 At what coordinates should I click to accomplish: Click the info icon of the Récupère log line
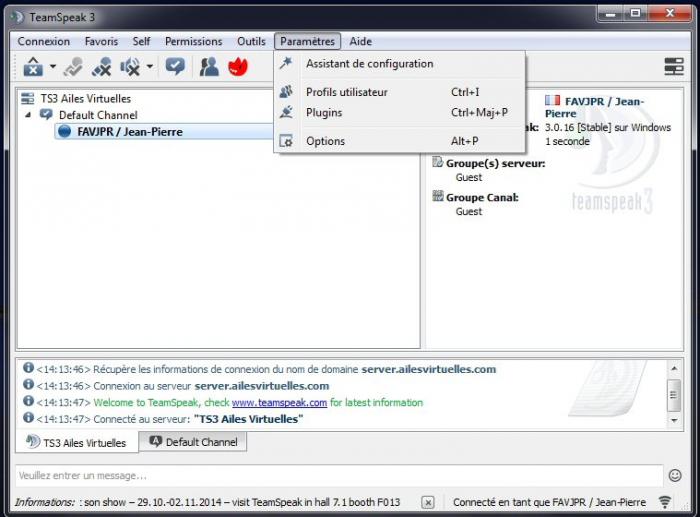coord(28,367)
